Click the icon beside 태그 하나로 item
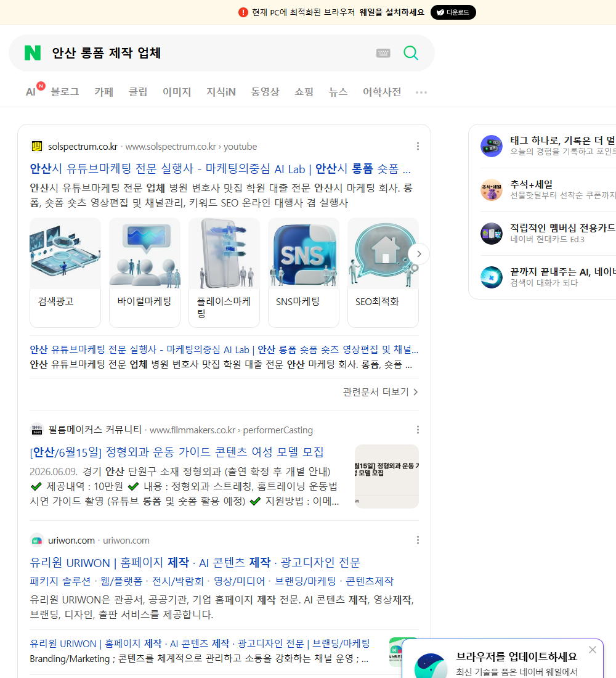This screenshot has height=678, width=616. pyautogui.click(x=492, y=145)
